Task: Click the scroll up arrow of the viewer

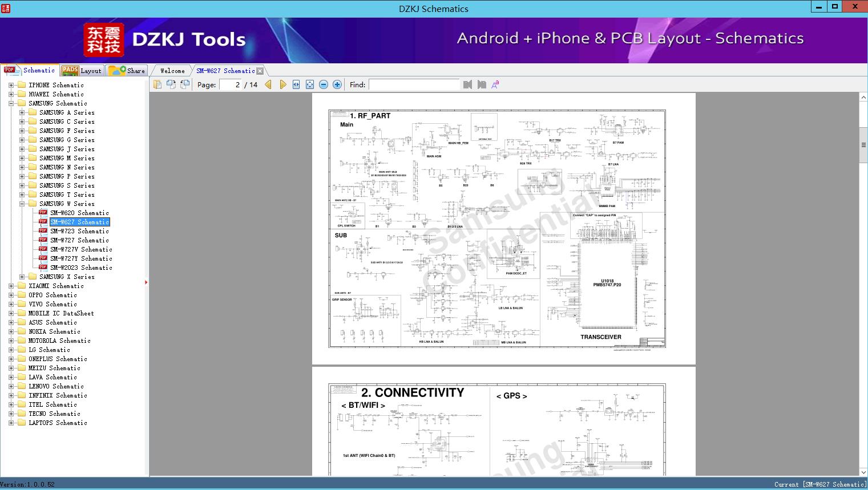Action: [863, 98]
